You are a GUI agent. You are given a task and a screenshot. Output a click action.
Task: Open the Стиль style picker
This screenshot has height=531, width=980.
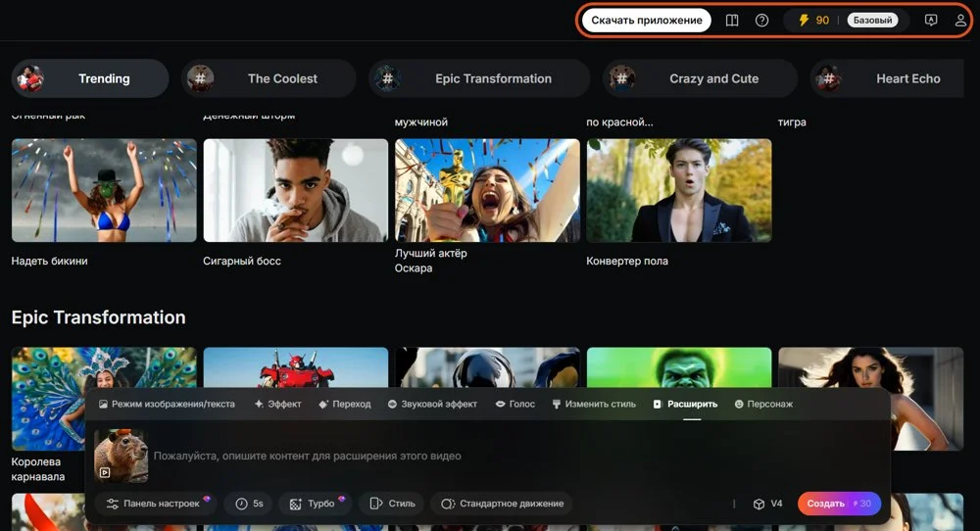point(392,504)
